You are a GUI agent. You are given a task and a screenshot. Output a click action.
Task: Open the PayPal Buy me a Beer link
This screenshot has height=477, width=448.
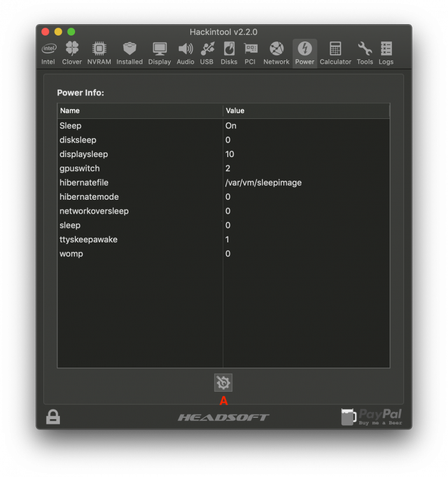pyautogui.click(x=372, y=417)
